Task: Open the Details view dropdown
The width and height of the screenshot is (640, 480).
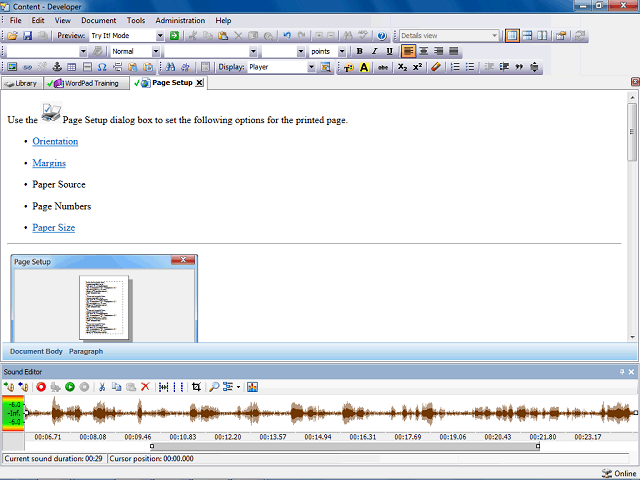Action: pos(494,36)
